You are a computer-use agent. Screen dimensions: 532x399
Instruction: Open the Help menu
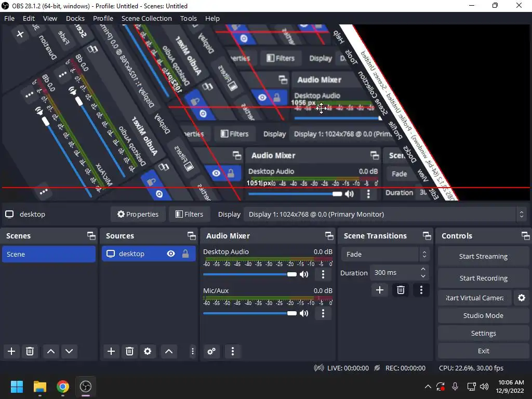tap(212, 18)
